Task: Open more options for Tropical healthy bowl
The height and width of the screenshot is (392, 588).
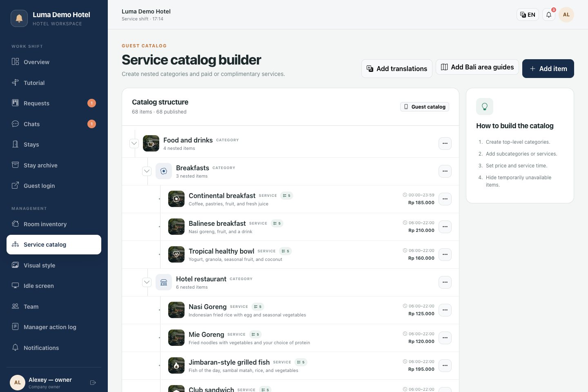Action: [445, 254]
